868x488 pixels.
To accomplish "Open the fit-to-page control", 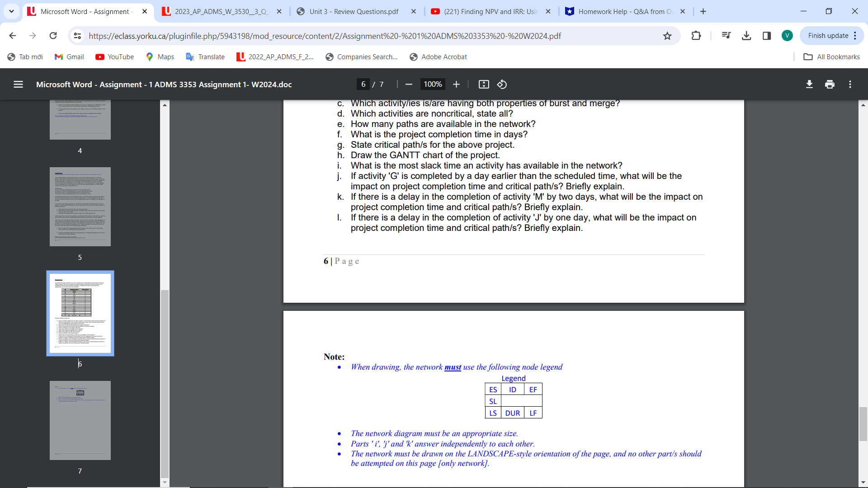I will [484, 84].
